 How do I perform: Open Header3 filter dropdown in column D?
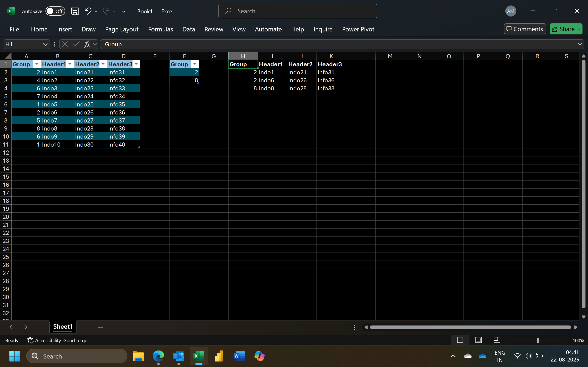pos(136,64)
